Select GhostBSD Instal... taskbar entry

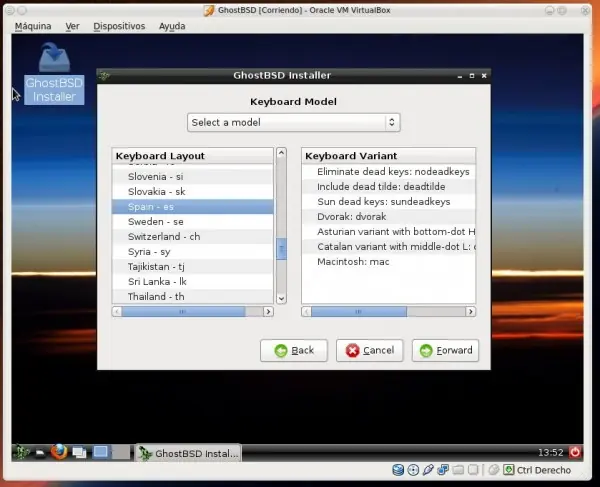pos(188,453)
